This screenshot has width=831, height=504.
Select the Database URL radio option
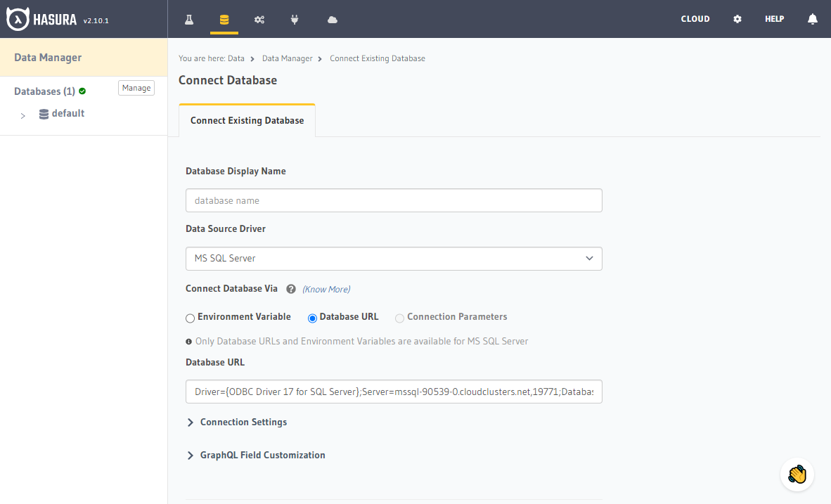[313, 318]
